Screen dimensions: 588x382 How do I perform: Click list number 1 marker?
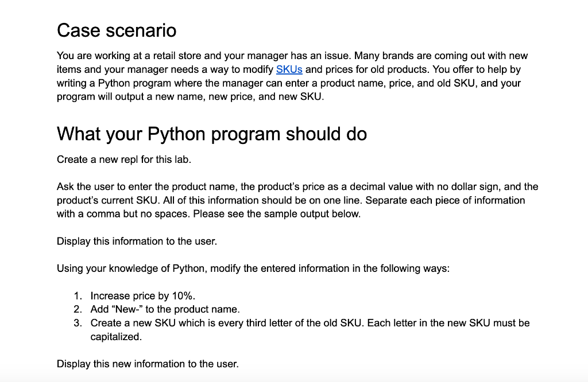tap(78, 296)
